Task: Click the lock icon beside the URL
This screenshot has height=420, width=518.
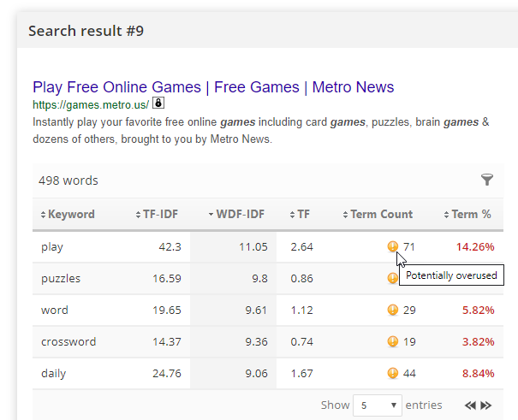Action: pos(158,104)
